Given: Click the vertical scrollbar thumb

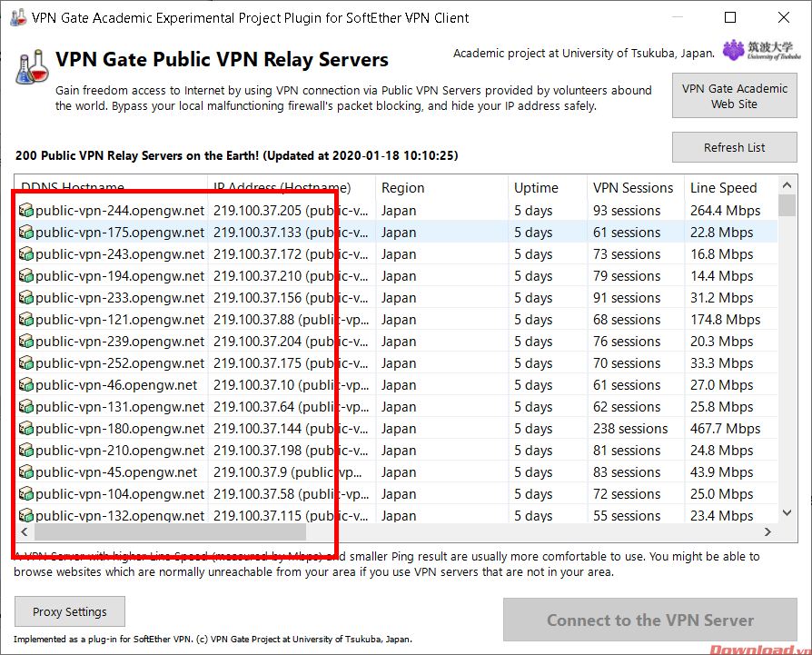Looking at the screenshot, I should pyautogui.click(x=787, y=205).
